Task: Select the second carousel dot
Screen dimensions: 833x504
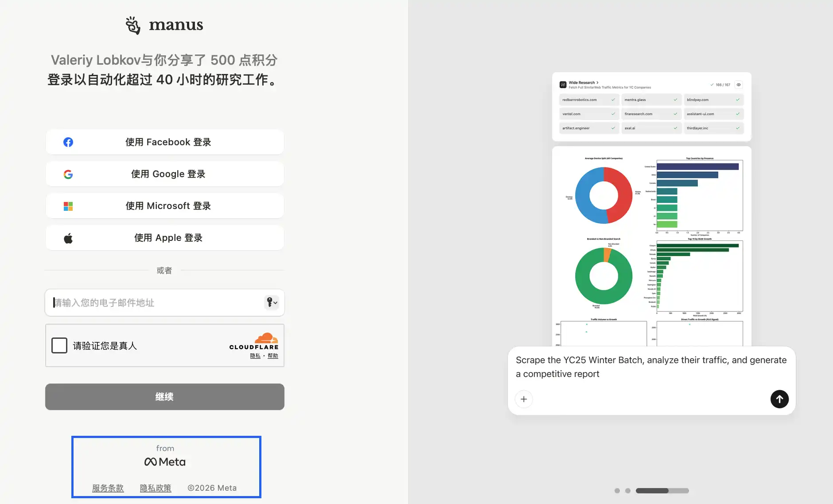Action: (x=628, y=491)
